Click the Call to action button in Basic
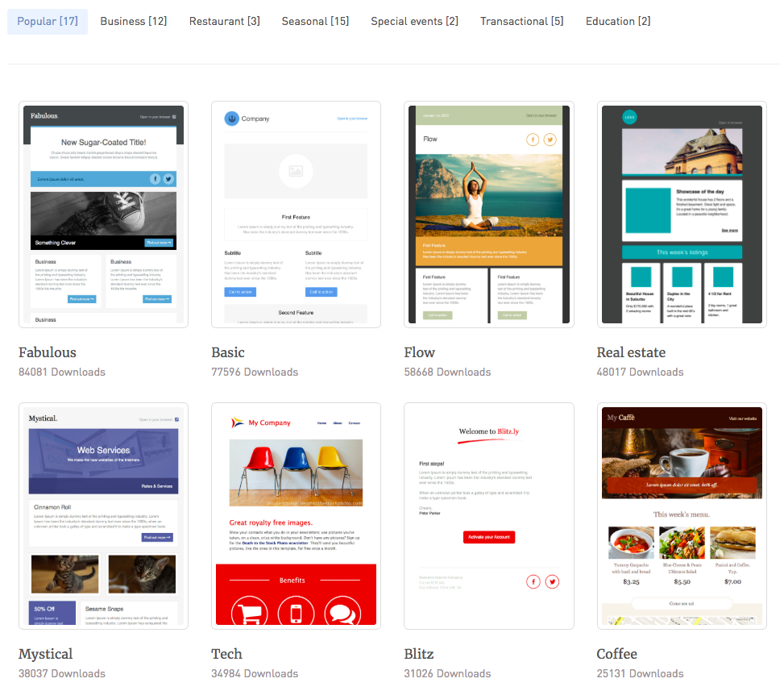Viewport: 784px width, 691px height. click(239, 291)
